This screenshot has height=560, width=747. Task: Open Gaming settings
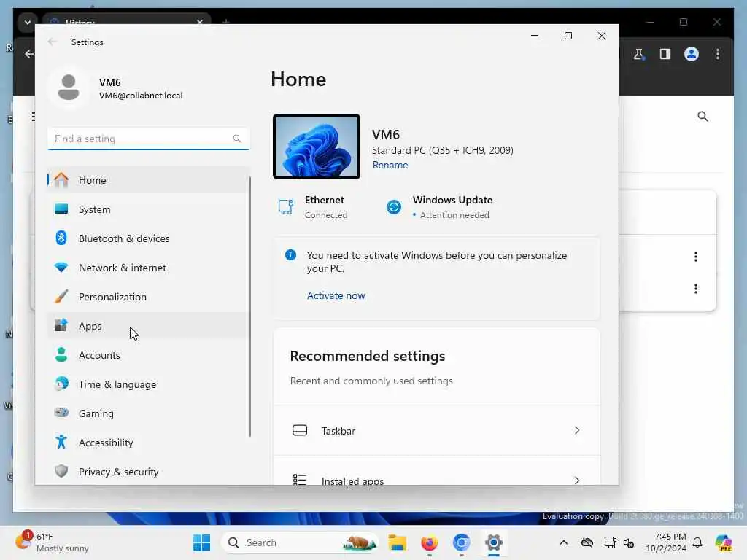(x=148, y=413)
